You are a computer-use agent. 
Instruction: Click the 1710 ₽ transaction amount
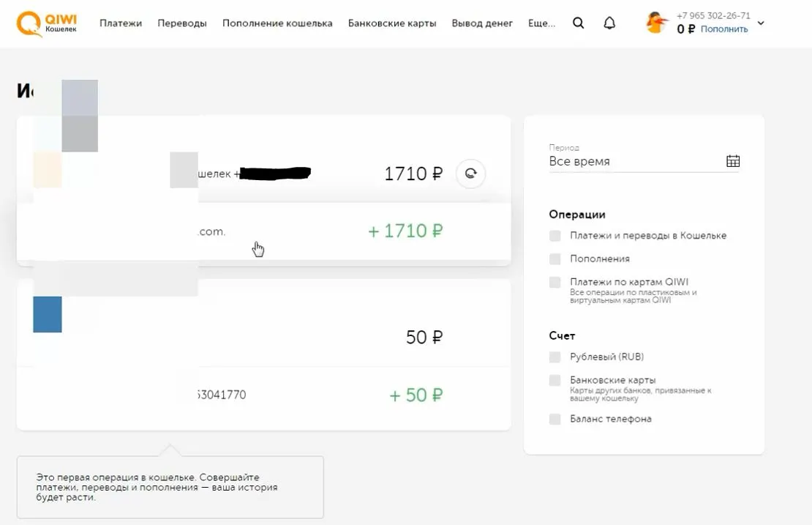(x=413, y=174)
